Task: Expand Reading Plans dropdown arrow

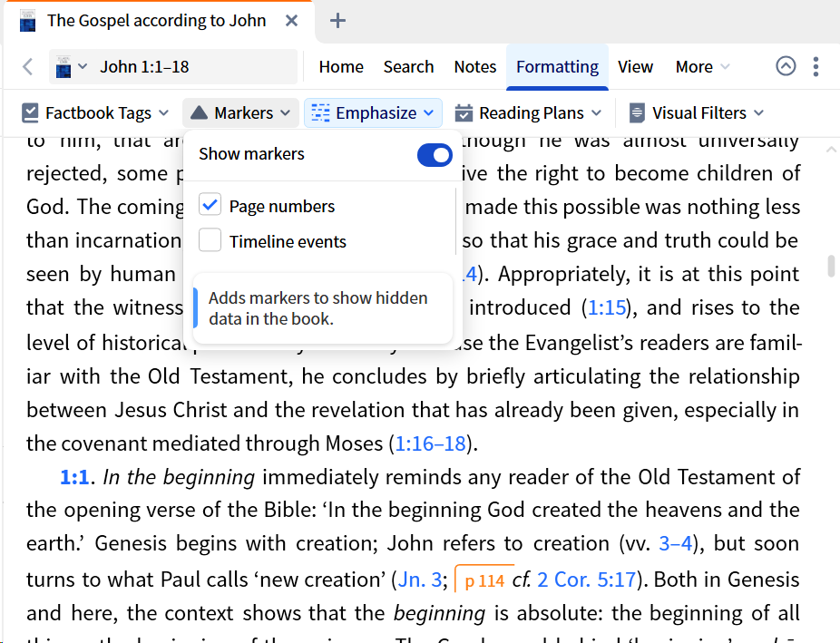Action: coord(596,113)
